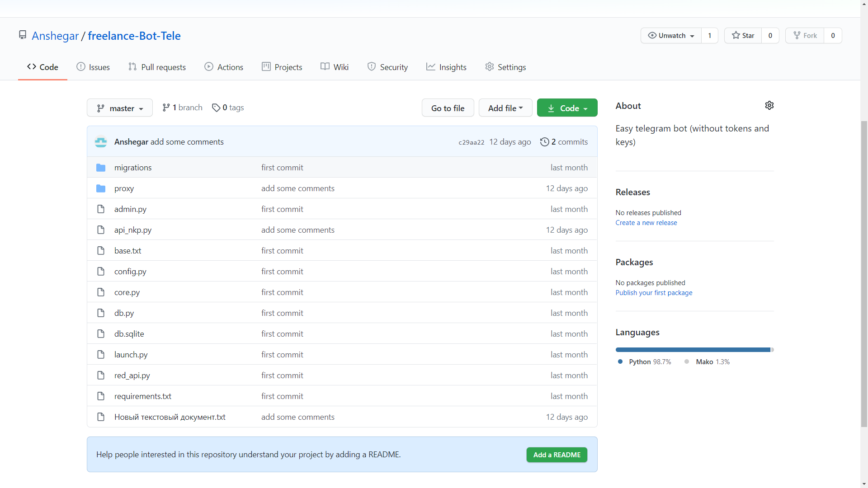Click the requirements.txt file icon
The height and width of the screenshot is (488, 868).
(101, 396)
